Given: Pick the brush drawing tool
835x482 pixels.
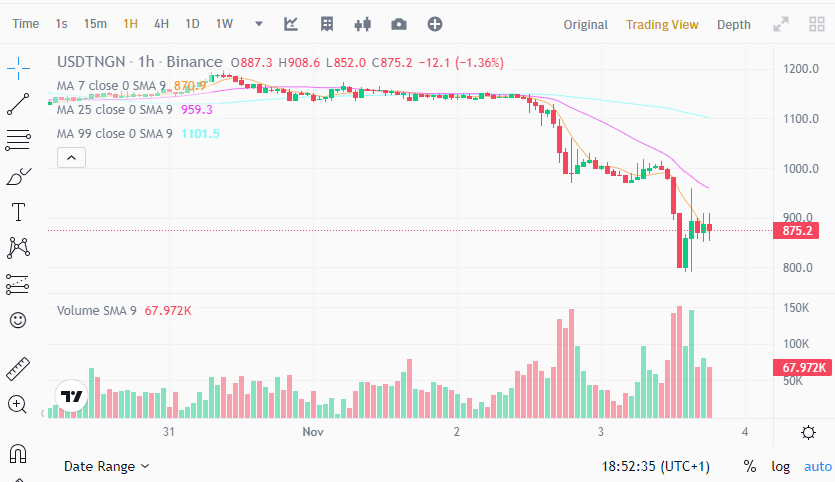Looking at the screenshot, I should click(18, 177).
